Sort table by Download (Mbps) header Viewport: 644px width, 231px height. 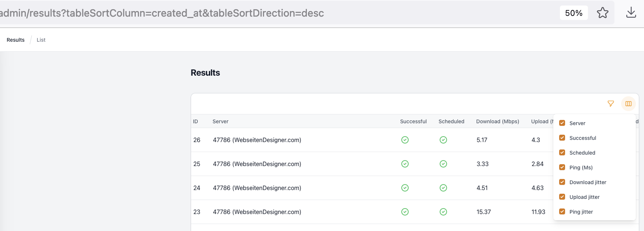tap(498, 121)
